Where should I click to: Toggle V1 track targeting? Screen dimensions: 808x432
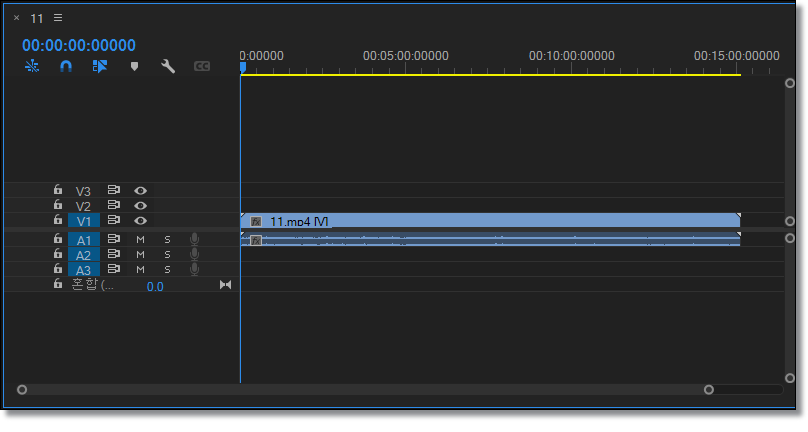point(83,221)
